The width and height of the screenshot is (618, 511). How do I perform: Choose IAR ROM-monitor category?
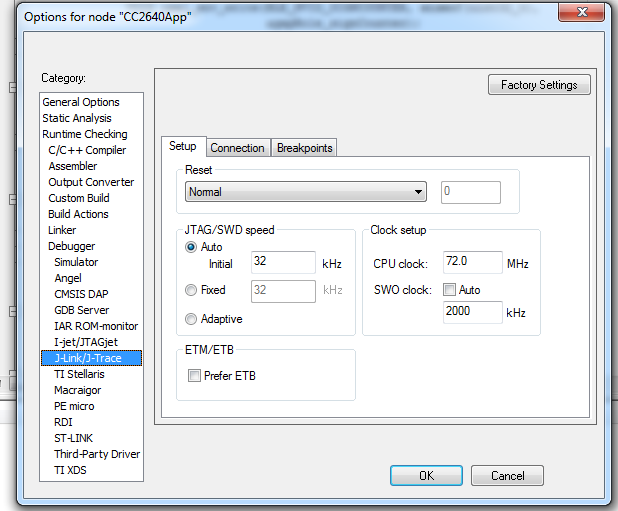click(96, 326)
